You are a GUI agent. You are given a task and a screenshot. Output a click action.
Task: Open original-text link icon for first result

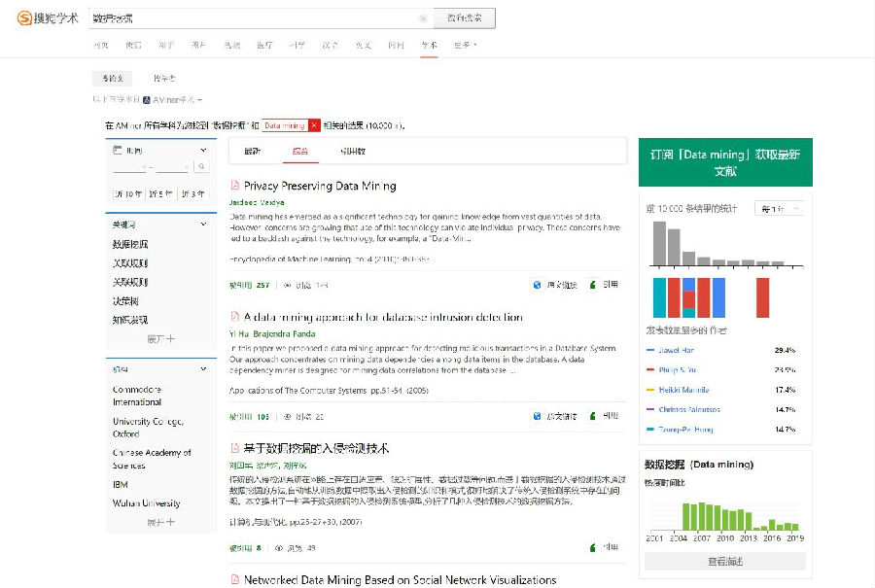point(538,285)
